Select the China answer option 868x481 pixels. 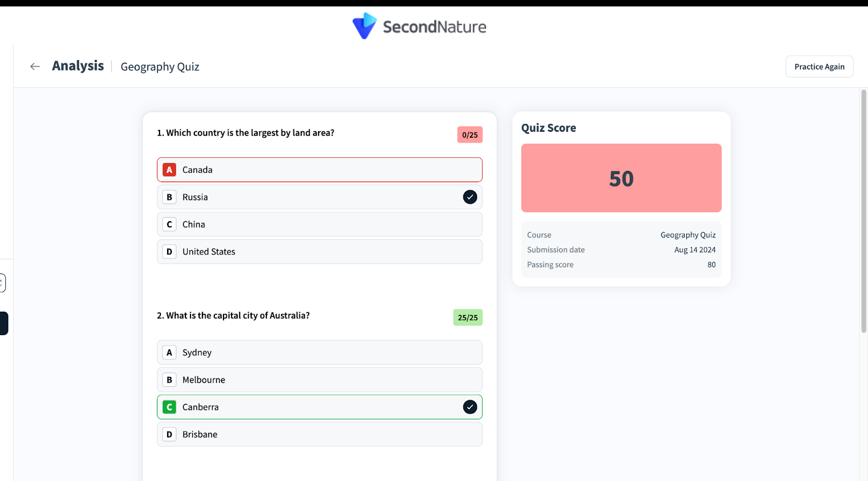(x=319, y=225)
